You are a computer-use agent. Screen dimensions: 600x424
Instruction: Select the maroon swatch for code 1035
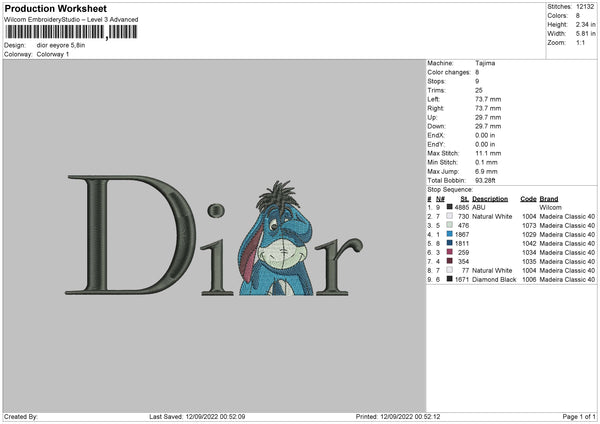450,261
